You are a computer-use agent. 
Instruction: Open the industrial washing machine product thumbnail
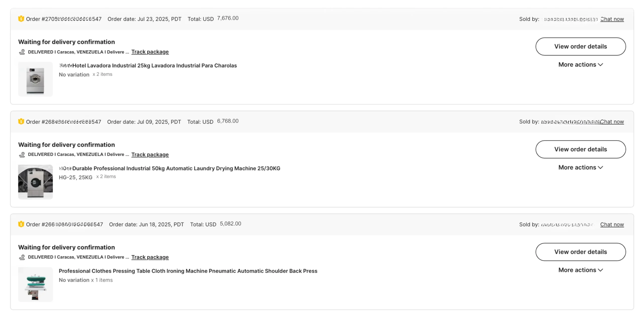(x=35, y=79)
